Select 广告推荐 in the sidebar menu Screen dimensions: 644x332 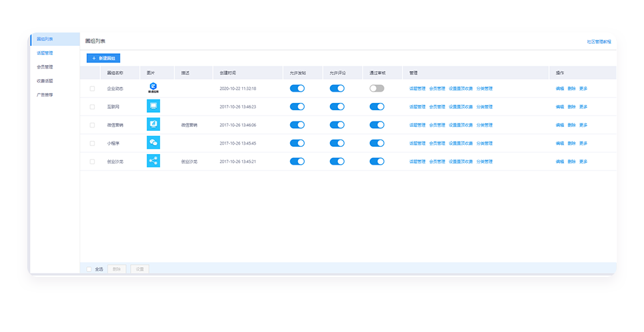45,95
